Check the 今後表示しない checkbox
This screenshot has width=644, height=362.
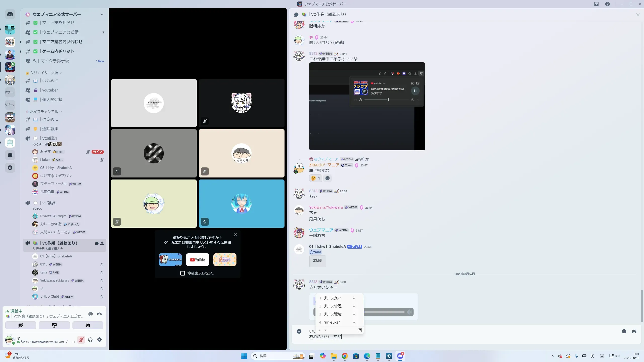tap(183, 273)
